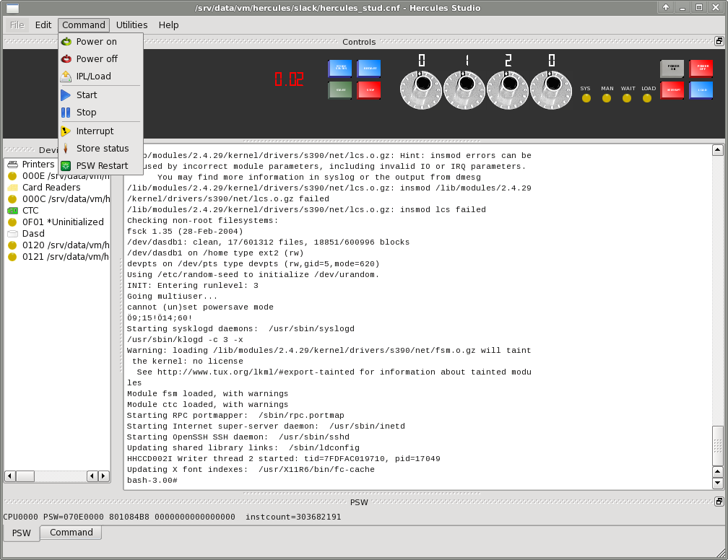Click the IPL/Load icon in Command menu
The height and width of the screenshot is (560, 728).
pos(66,76)
